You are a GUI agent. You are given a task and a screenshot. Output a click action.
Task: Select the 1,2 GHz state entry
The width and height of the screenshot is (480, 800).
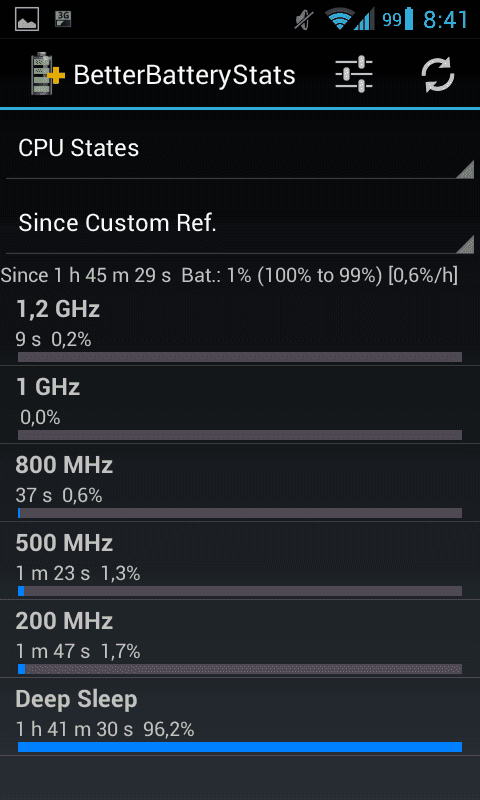point(240,327)
